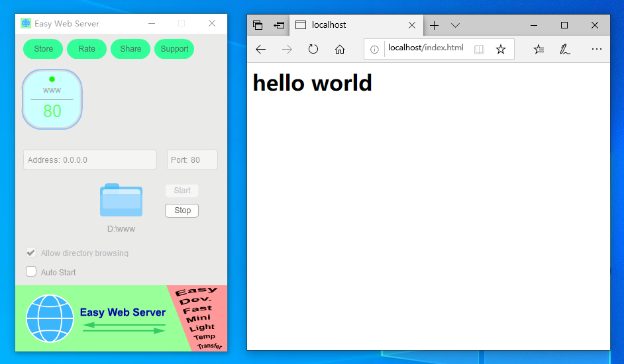This screenshot has height=364, width=624.
Task: Close the localhost tab
Action: pyautogui.click(x=412, y=25)
